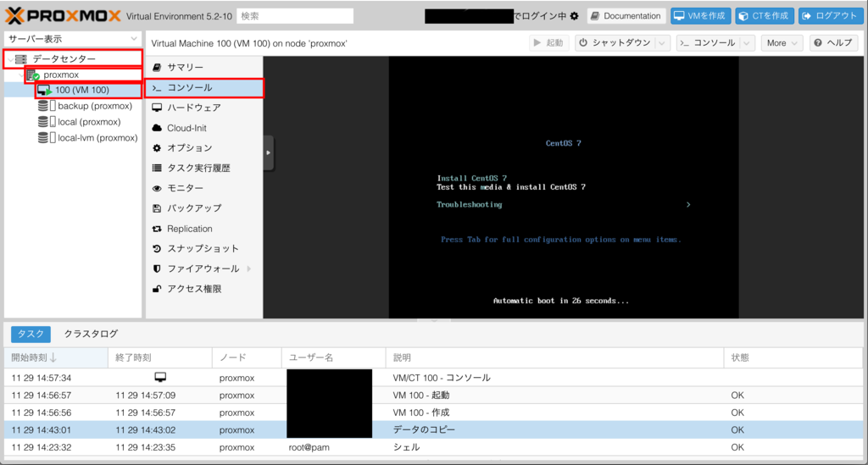Click the Help (ヘルプ) button
Image resolution: width=868 pixels, height=465 pixels.
[x=833, y=43]
